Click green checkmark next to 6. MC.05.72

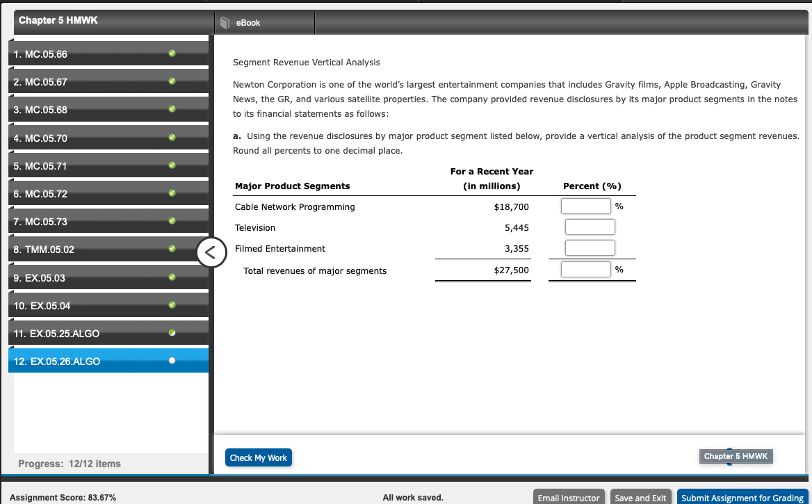(x=172, y=193)
